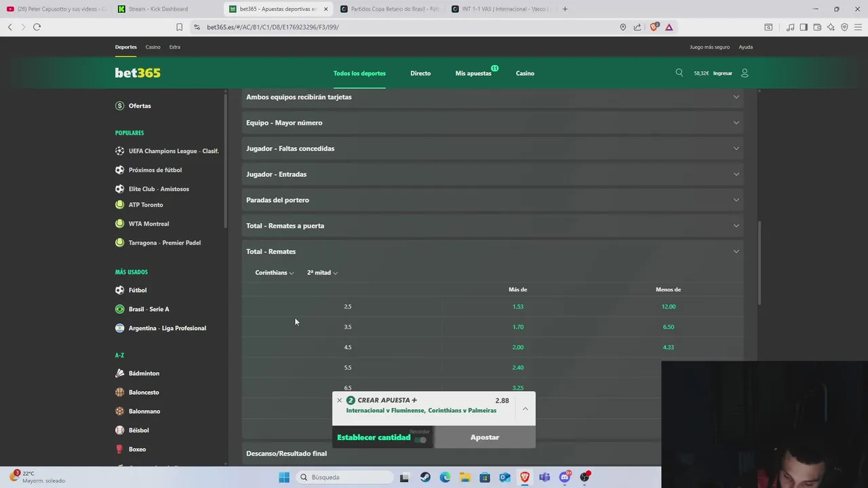This screenshot has height=488, width=868.
Task: Expand Descanso/Resultado final market
Action: (x=451, y=453)
